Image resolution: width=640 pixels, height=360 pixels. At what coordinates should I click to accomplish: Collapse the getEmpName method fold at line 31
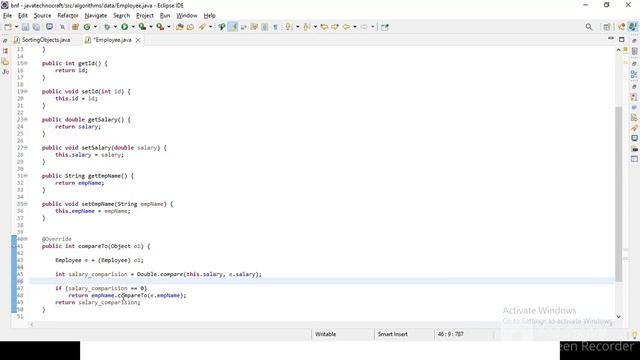pos(26,176)
